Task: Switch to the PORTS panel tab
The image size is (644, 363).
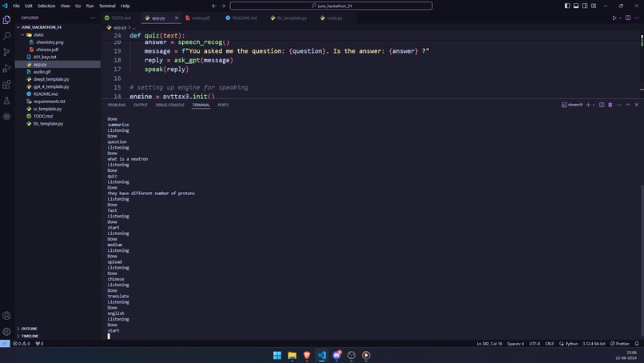Action: [223, 105]
